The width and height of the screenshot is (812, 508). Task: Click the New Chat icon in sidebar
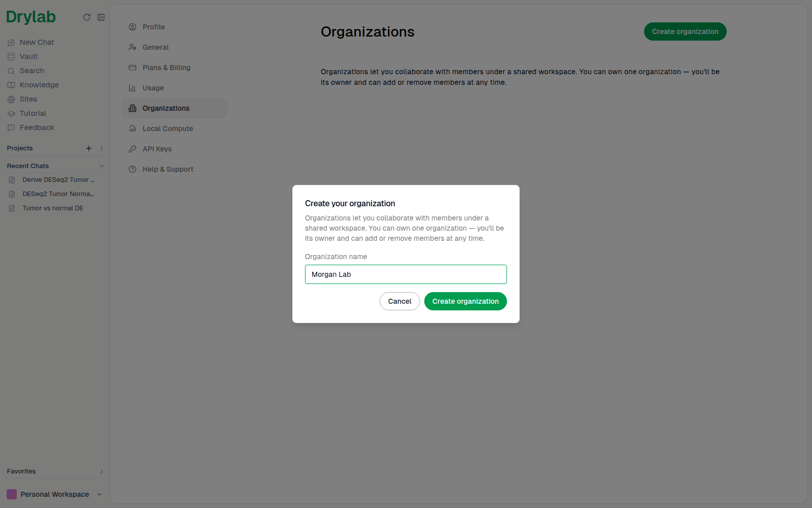coord(11,43)
